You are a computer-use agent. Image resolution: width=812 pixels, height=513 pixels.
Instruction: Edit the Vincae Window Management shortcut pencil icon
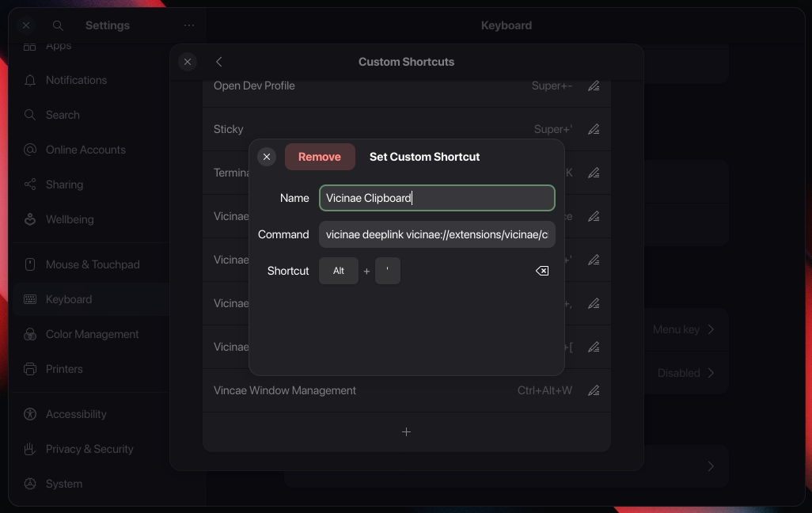click(x=594, y=390)
